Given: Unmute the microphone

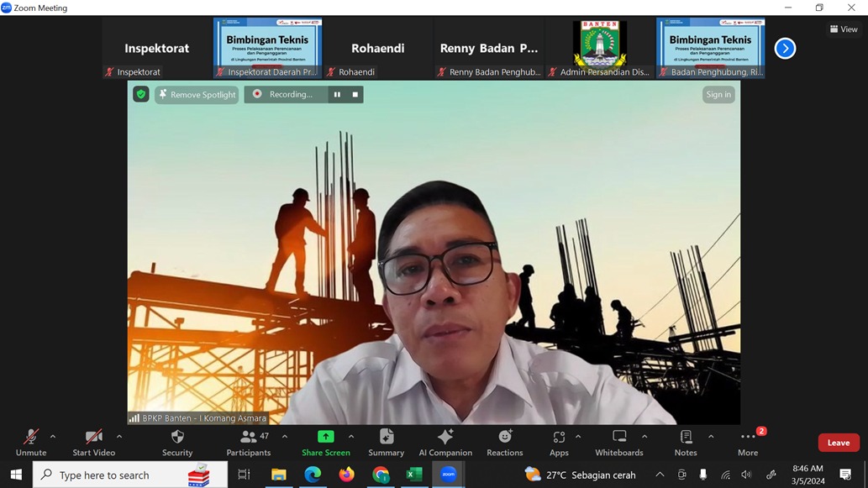Looking at the screenshot, I should (31, 443).
